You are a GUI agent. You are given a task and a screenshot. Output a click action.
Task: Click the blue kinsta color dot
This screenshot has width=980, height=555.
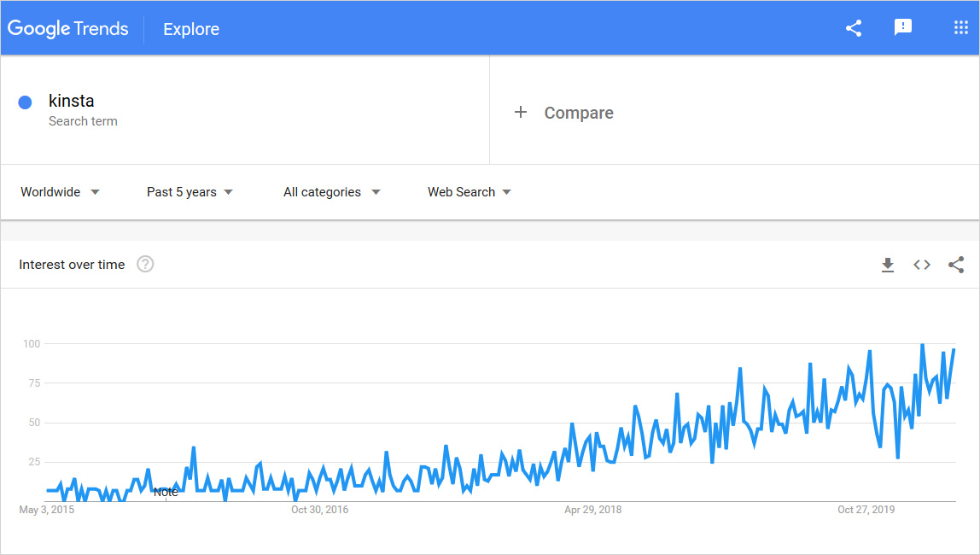pos(25,102)
